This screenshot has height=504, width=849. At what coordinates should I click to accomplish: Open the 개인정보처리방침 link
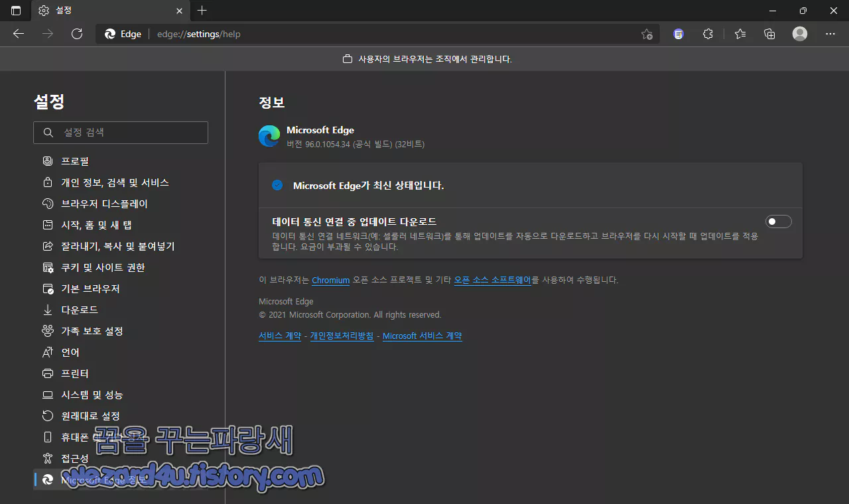click(x=342, y=336)
